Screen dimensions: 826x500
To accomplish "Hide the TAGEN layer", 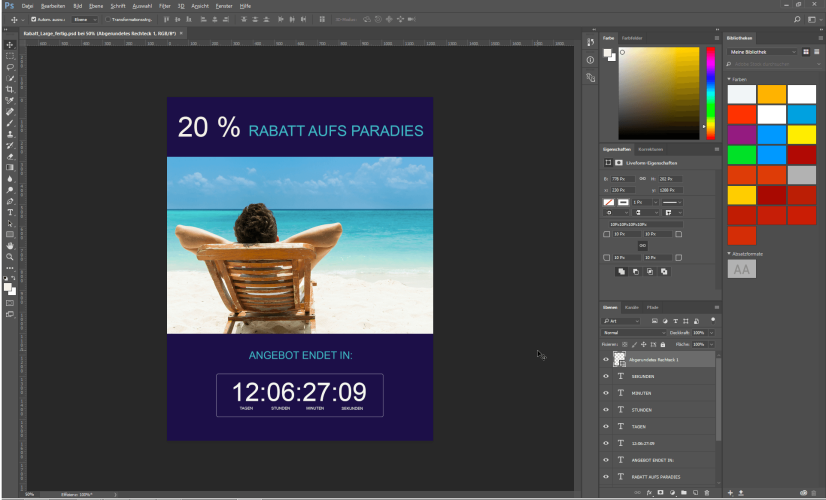I will 606,426.
